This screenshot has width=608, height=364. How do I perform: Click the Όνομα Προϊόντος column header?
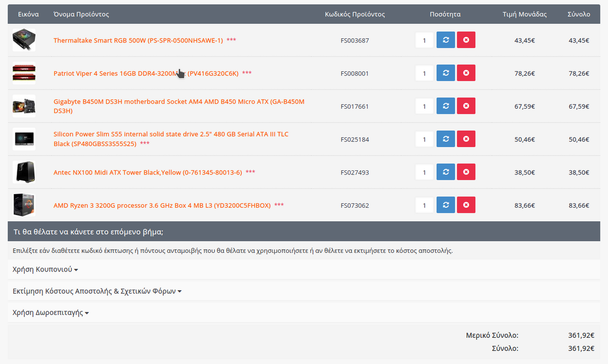click(x=81, y=14)
